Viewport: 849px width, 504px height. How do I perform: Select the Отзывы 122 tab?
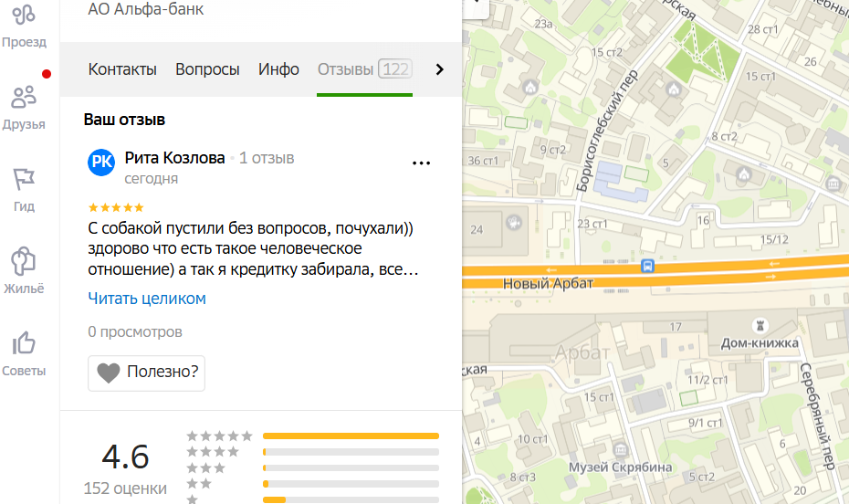[x=365, y=69]
